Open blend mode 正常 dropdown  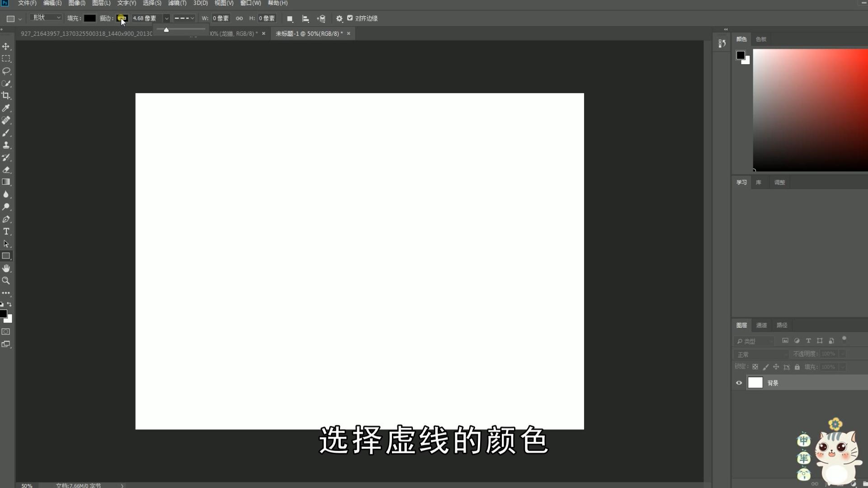(761, 354)
